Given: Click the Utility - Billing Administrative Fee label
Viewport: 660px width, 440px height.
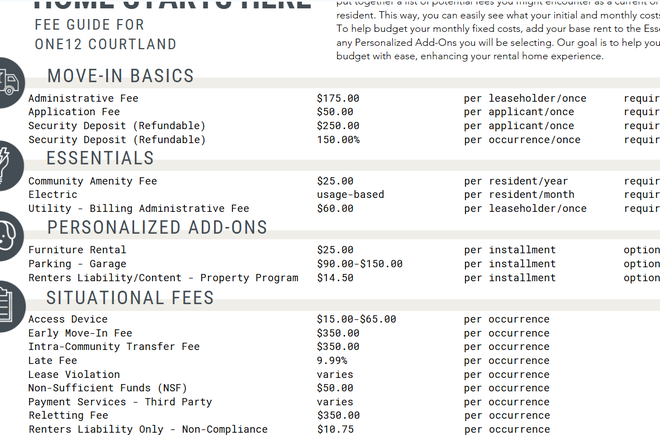Looking at the screenshot, I should click(x=138, y=208).
